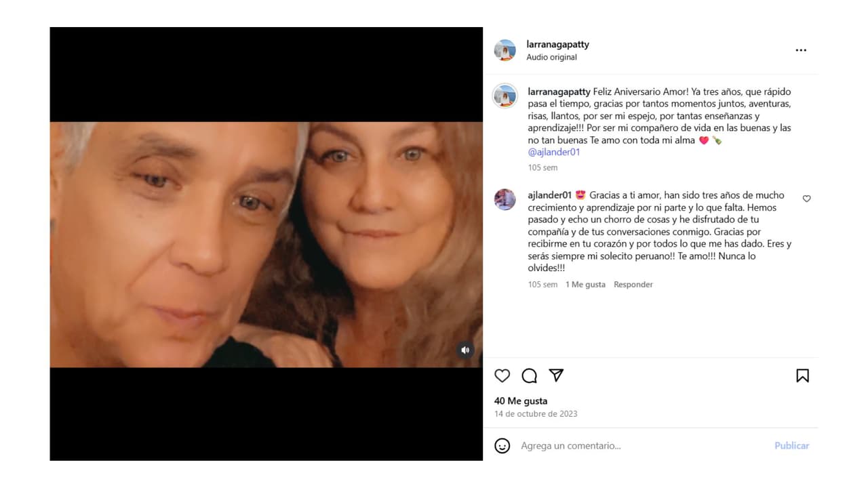Click the 105 sem timestamp under the caption
This screenshot has height=488, width=868.
pyautogui.click(x=542, y=167)
